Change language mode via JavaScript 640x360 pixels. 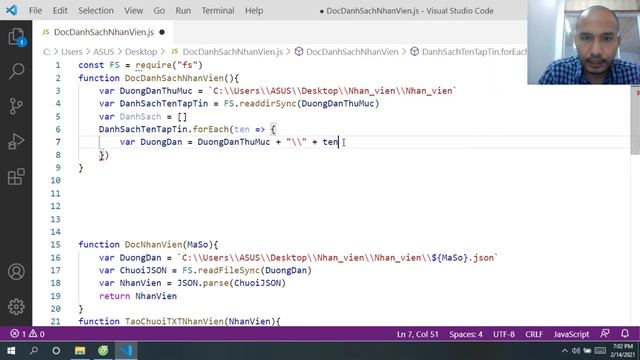pos(571,334)
